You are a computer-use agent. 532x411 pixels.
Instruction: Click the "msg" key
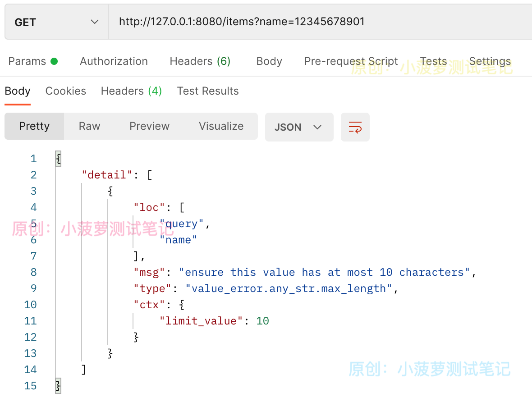(149, 272)
